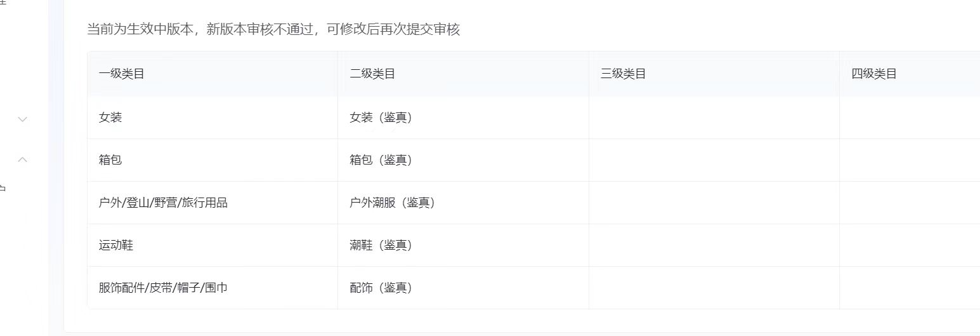The height and width of the screenshot is (336, 980).
Task: Click the 配饰（鉴真） category cell
Action: 381,288
